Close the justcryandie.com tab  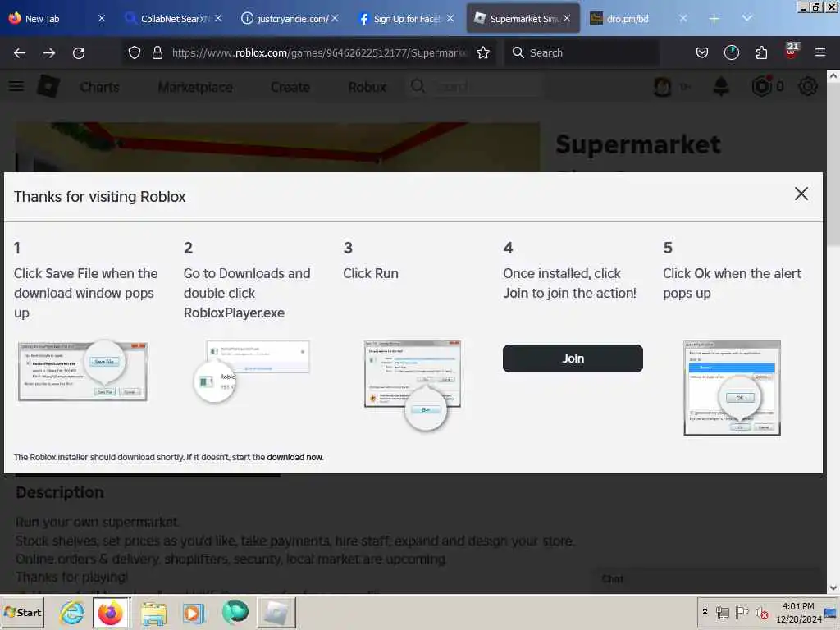coord(335,18)
